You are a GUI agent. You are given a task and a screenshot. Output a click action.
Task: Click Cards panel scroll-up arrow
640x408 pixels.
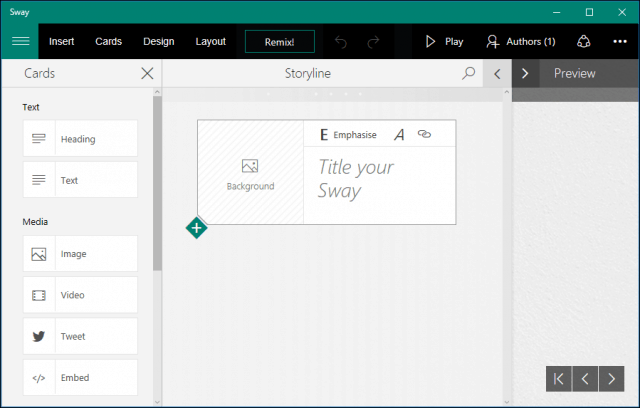[x=157, y=92]
